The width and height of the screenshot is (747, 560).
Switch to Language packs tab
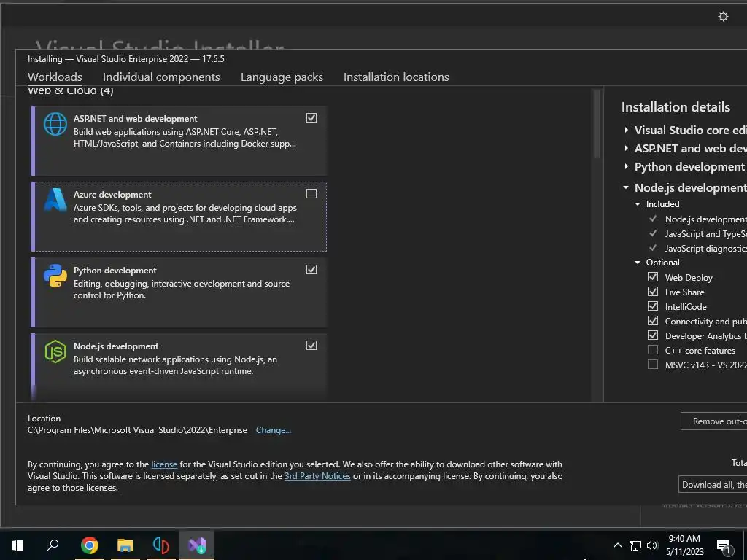point(282,77)
